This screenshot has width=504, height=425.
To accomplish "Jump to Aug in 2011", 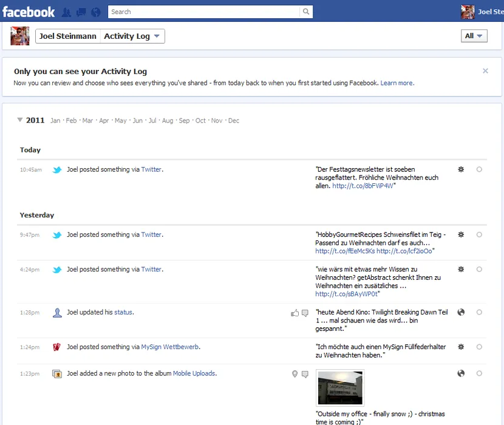I will pyautogui.click(x=168, y=121).
